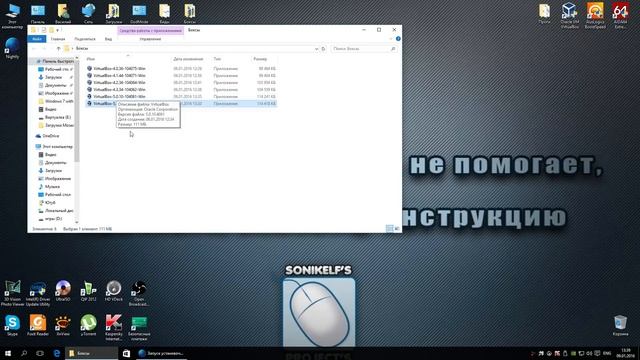Open the blue File tab in Explorer
This screenshot has width=640, height=360.
[37, 39]
